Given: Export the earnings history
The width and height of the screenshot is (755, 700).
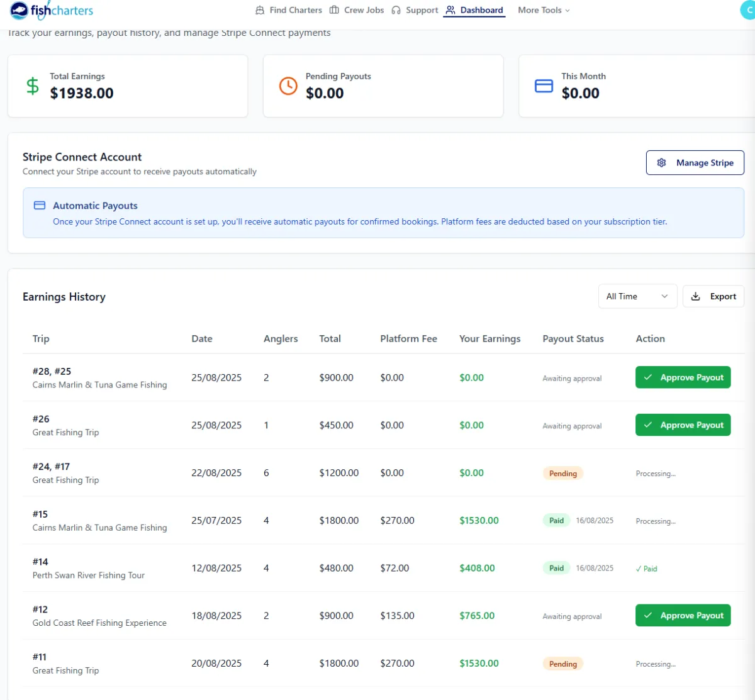Looking at the screenshot, I should pyautogui.click(x=713, y=296).
